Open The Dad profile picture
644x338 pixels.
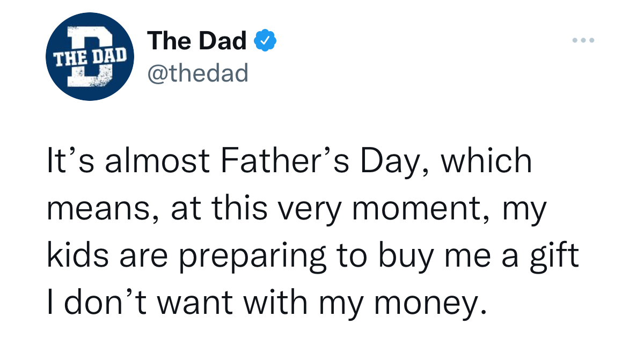pos(90,57)
